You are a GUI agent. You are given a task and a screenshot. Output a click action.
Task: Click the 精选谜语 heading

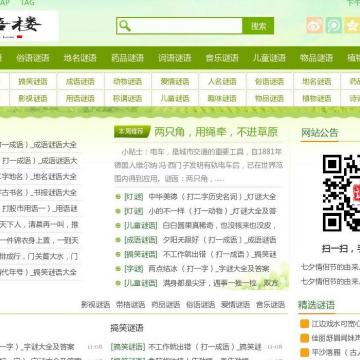coord(316,305)
